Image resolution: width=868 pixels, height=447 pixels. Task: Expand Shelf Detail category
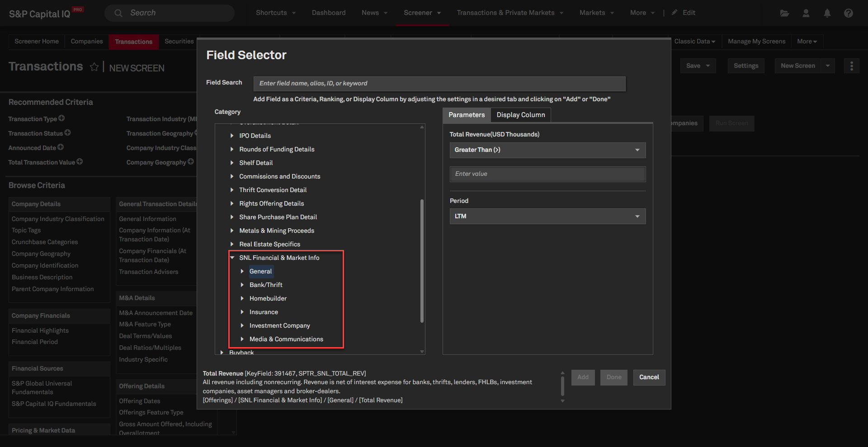(x=232, y=163)
